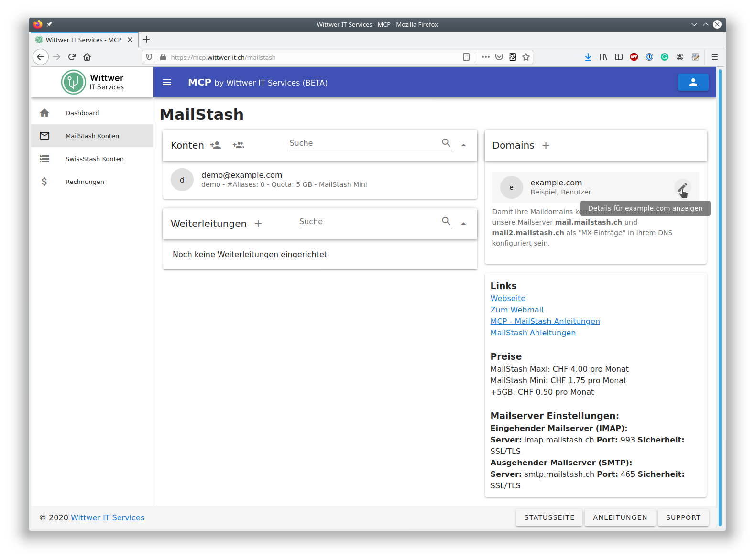The height and width of the screenshot is (560, 755).
Task: Click search magnifier in Konten panel
Action: (x=446, y=143)
